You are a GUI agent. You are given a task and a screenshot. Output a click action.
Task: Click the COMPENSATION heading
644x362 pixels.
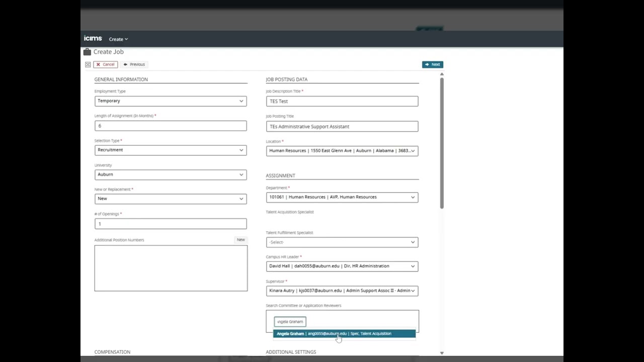click(112, 352)
